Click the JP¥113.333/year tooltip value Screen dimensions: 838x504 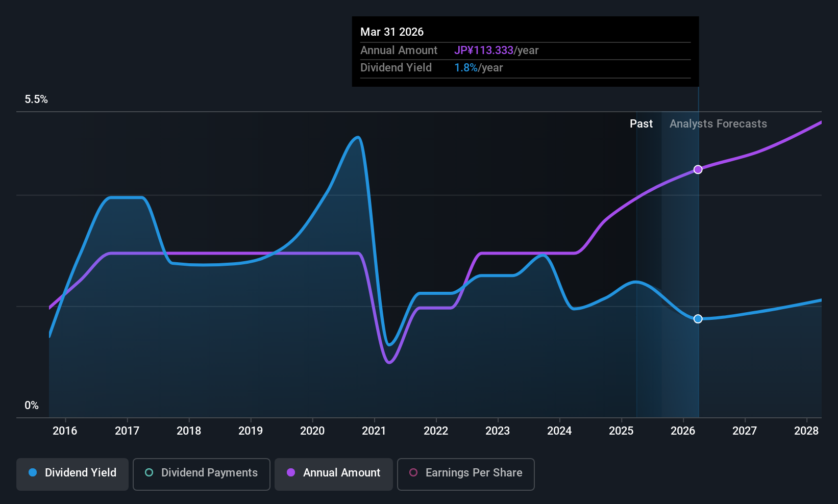point(496,51)
